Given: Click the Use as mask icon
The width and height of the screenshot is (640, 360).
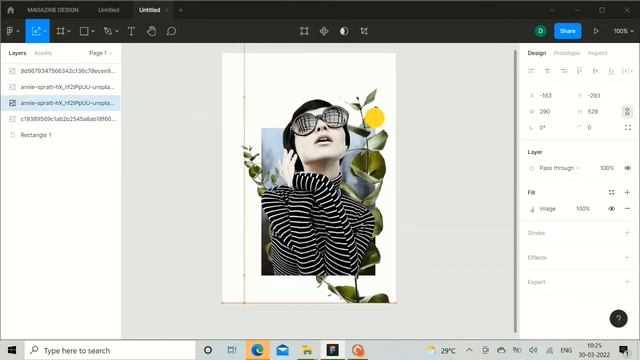Looking at the screenshot, I should coord(344,31).
